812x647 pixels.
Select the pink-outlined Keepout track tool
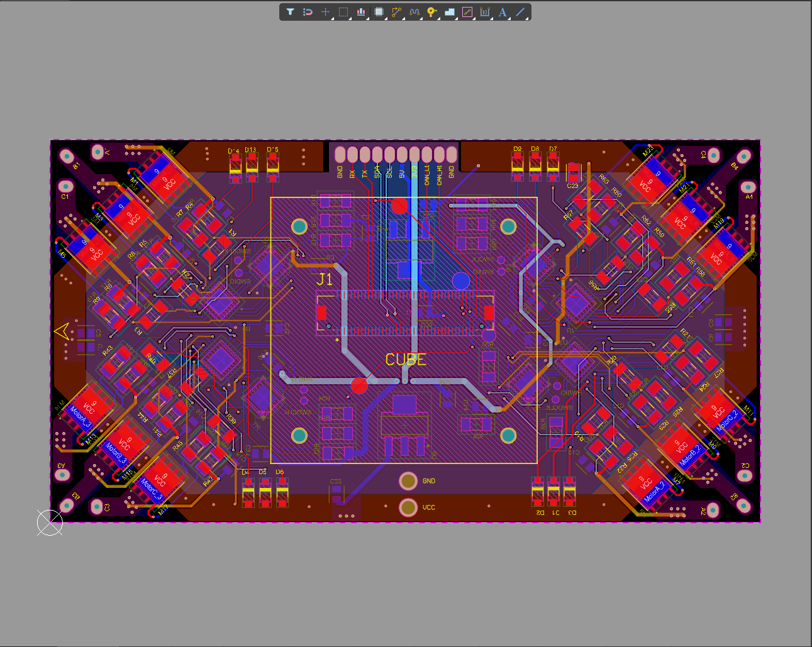[467, 12]
